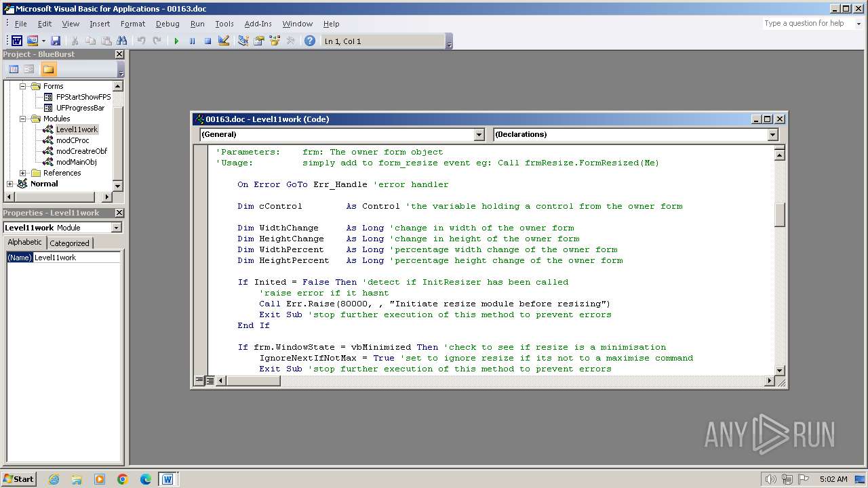Viewport: 868px width, 488px height.
Task: Click Word taskbar button
Action: 167,479
